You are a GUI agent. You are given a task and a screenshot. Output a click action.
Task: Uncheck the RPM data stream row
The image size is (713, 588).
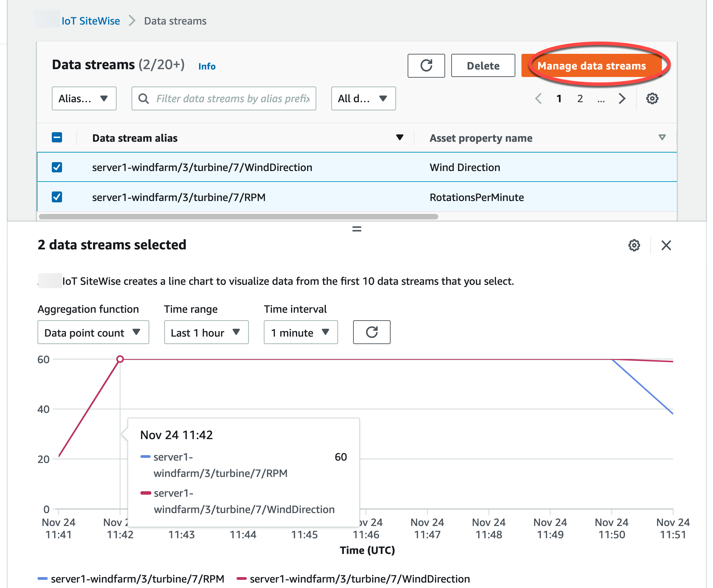[x=57, y=197]
